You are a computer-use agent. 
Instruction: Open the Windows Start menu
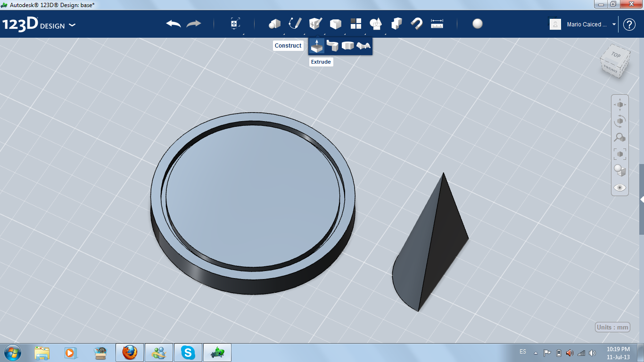coord(12,353)
